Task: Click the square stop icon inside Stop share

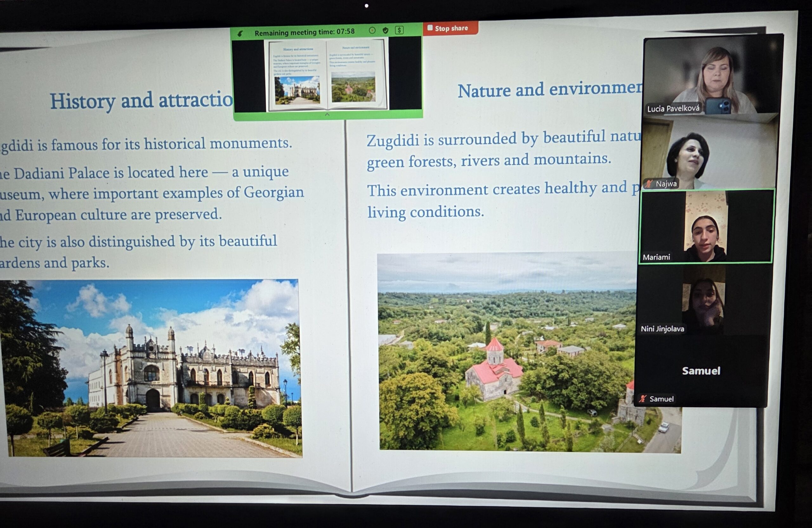Action: point(430,28)
